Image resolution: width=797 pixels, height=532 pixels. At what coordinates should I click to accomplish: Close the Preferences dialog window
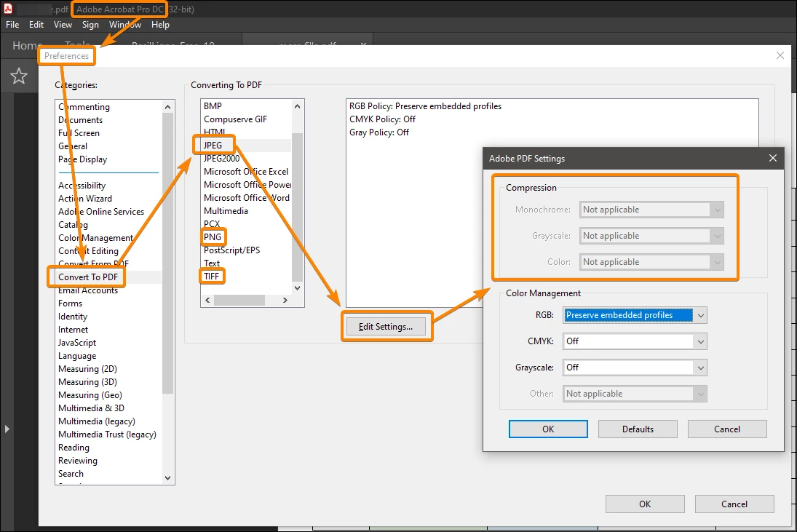(x=780, y=55)
